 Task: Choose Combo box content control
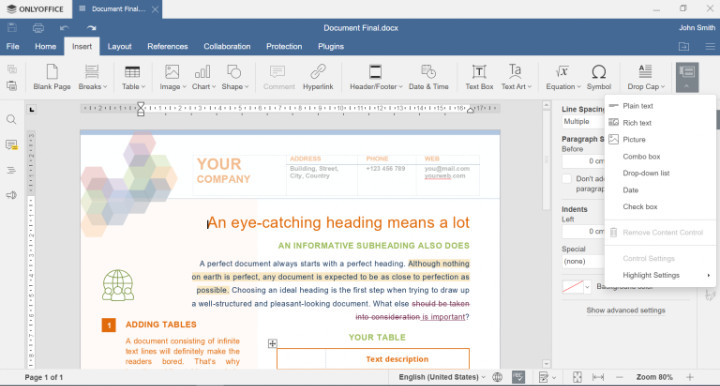tap(660, 157)
